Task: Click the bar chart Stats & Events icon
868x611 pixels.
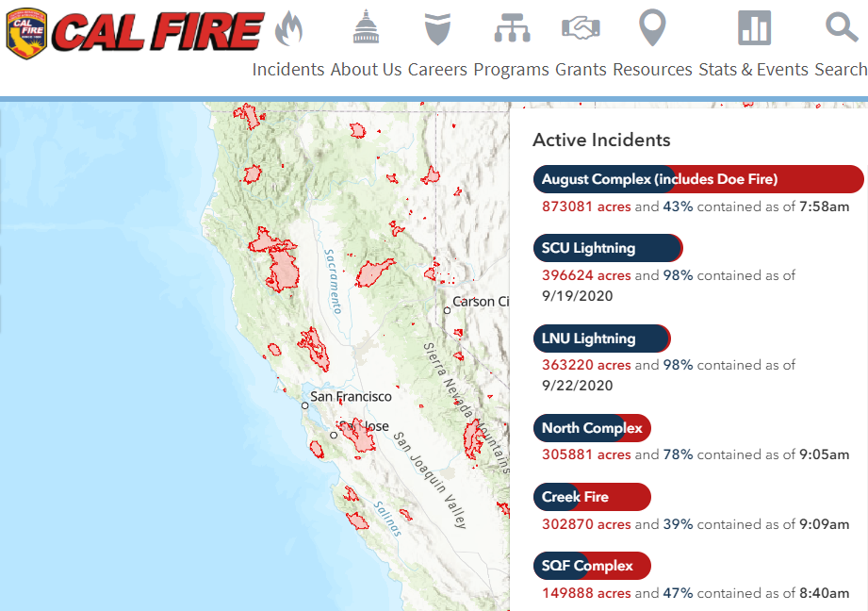Action: pyautogui.click(x=754, y=28)
